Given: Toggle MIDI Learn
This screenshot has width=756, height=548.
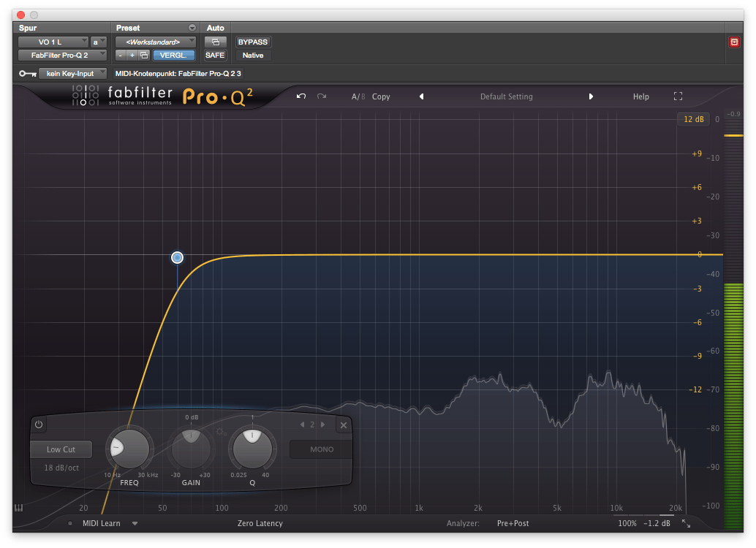Looking at the screenshot, I should coord(101,523).
